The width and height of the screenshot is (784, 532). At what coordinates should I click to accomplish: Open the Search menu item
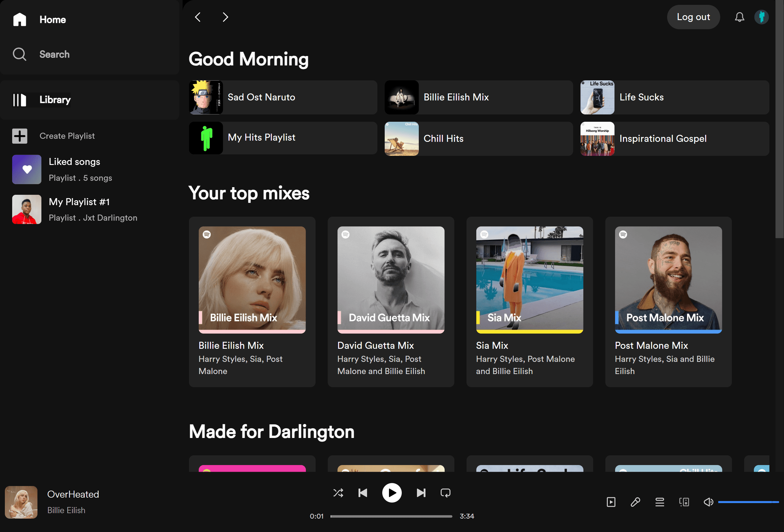point(54,54)
